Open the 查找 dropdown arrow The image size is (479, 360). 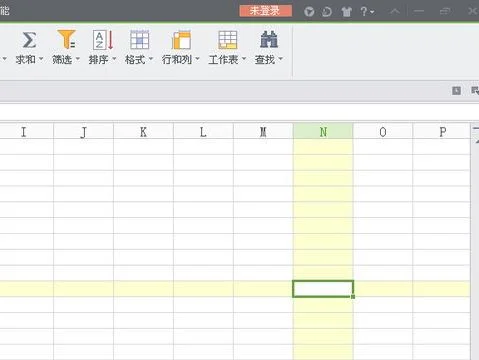coord(280,59)
